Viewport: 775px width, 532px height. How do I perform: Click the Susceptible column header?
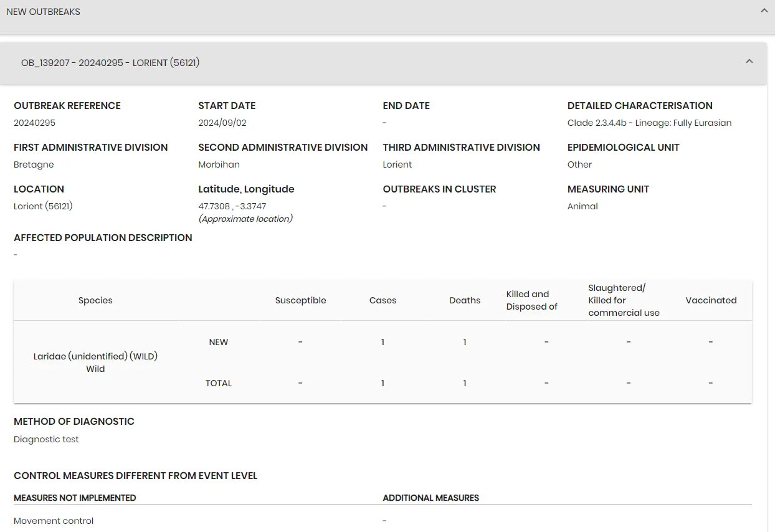coord(300,300)
